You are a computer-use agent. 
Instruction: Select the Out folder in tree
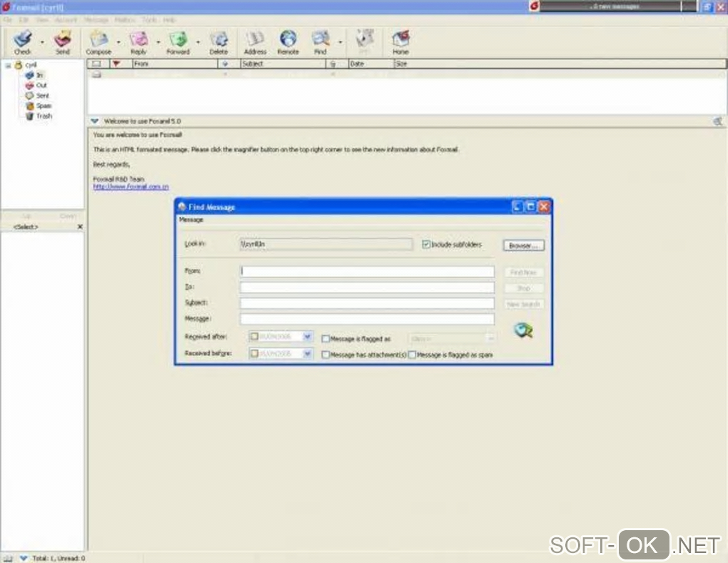coord(41,86)
